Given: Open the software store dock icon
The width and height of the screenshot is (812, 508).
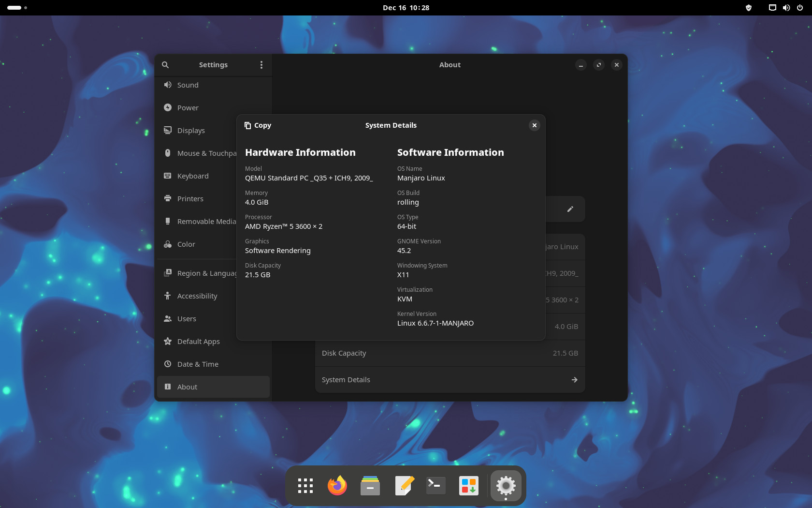Looking at the screenshot, I should coord(469,485).
